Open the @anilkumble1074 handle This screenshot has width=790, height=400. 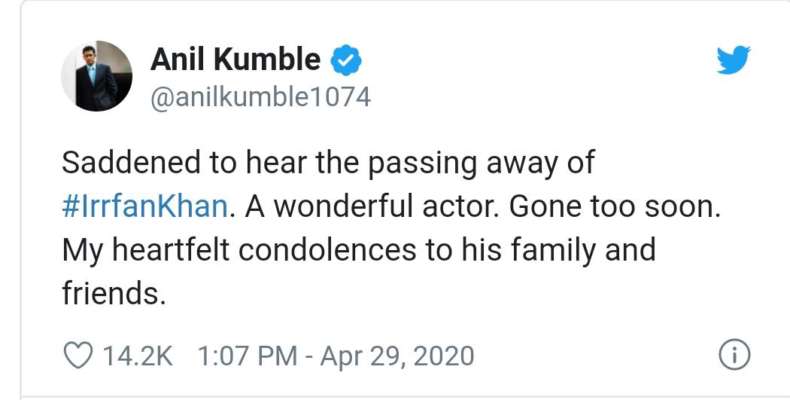click(x=260, y=97)
